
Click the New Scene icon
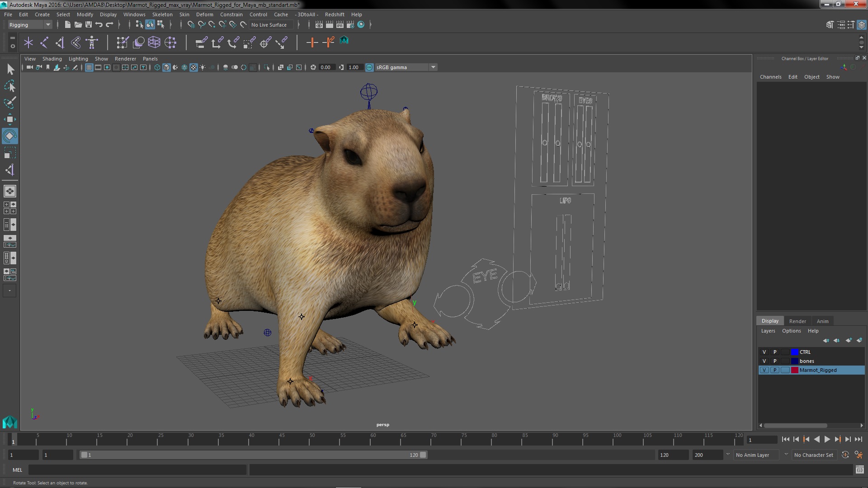67,24
